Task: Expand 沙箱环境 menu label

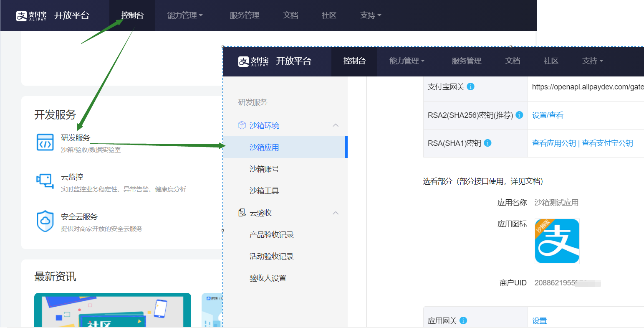Action: point(264,125)
